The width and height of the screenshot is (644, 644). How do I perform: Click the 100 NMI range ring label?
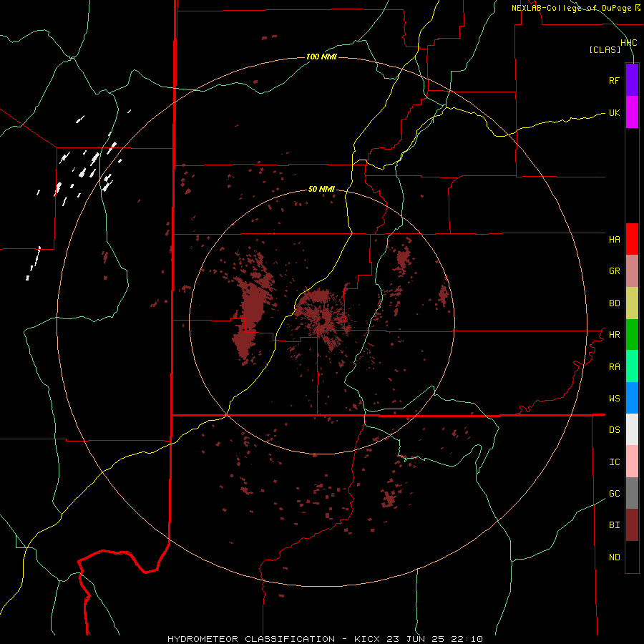click(321, 57)
